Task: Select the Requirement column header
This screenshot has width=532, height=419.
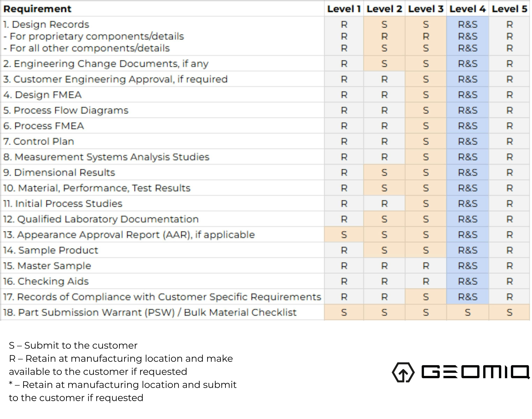Action: coord(37,9)
